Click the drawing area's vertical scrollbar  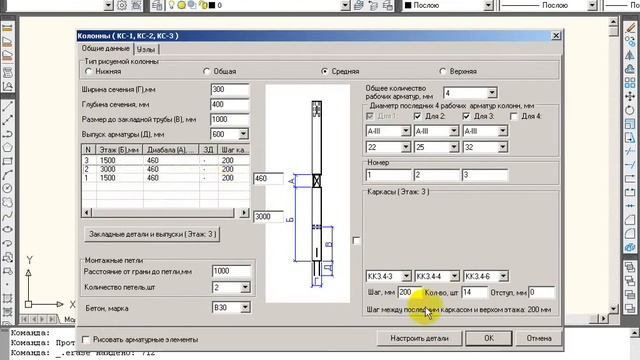[x=613, y=165]
